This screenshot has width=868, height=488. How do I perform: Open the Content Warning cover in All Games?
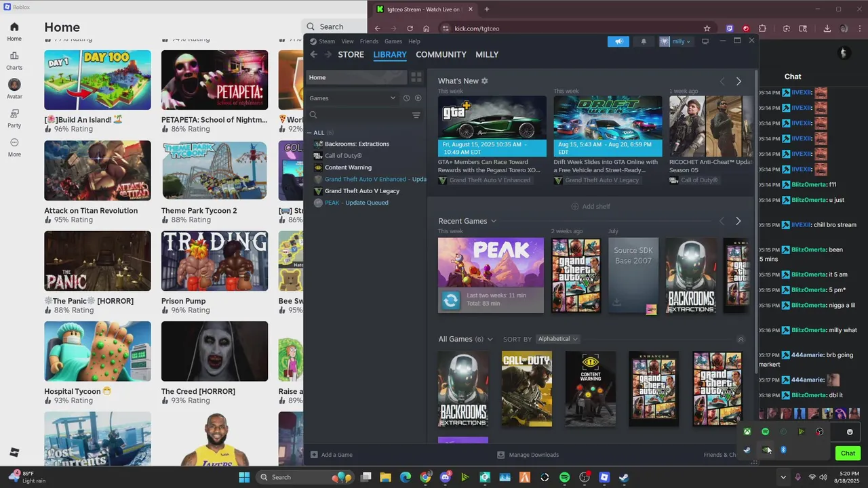tap(591, 388)
